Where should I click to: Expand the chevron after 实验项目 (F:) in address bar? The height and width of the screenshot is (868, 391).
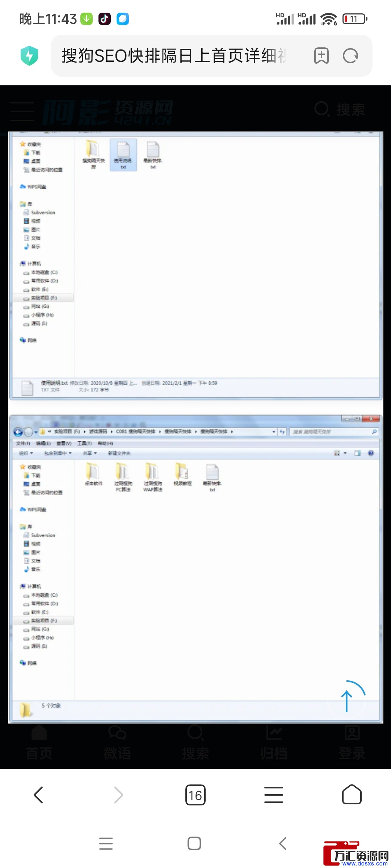coord(84,432)
